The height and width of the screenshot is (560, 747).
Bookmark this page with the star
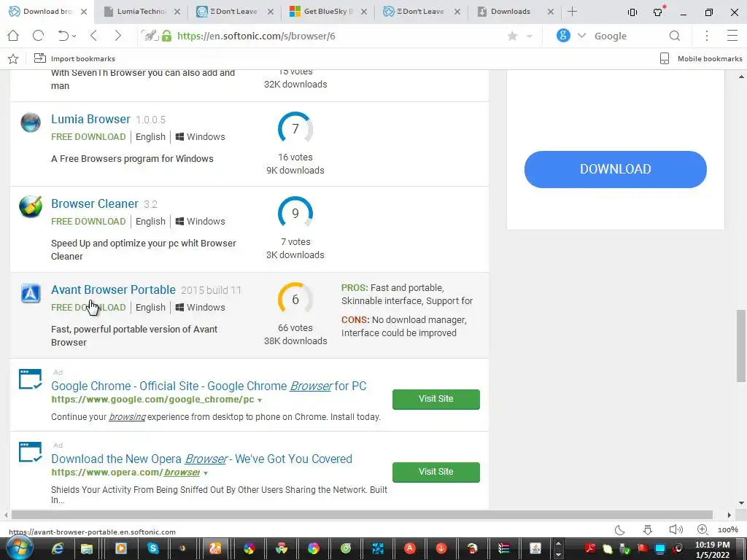tap(513, 36)
